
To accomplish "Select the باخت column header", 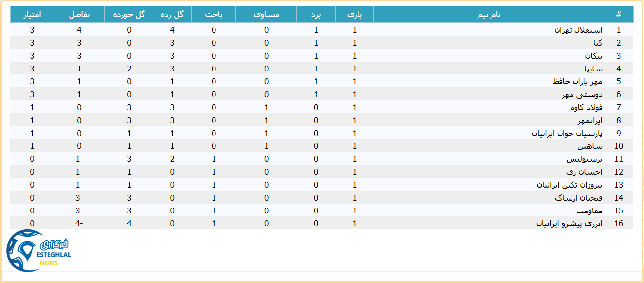I will click(x=214, y=15).
